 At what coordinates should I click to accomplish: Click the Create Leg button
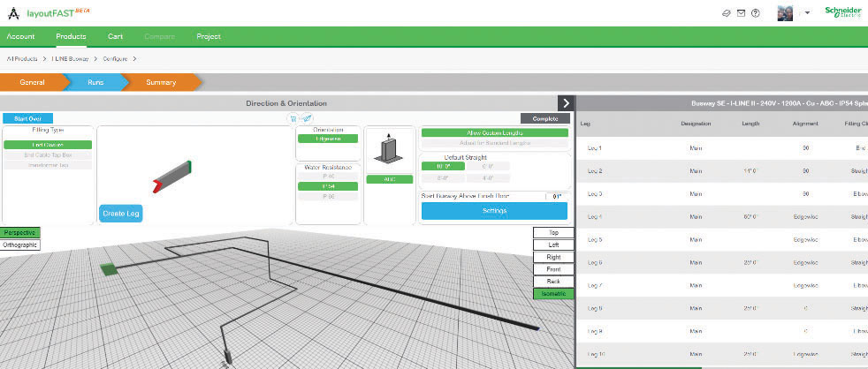121,213
